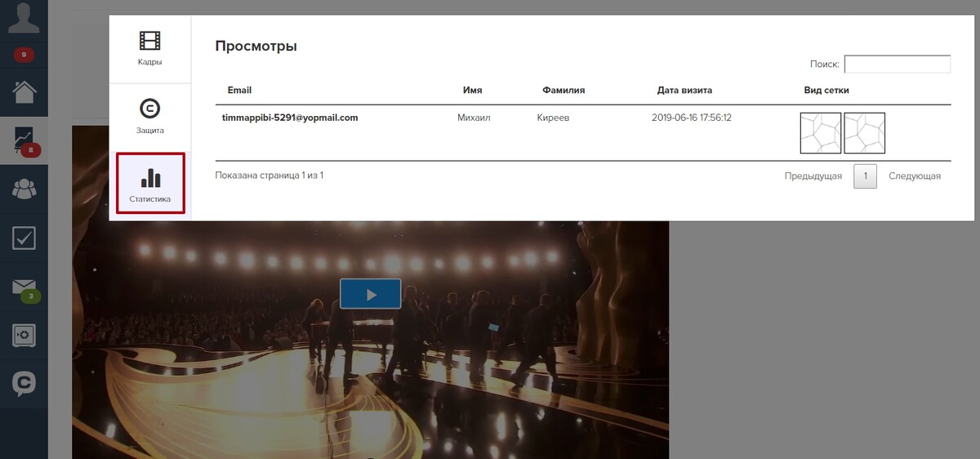980x459 pixels.
Task: Switch to the Защита tab
Action: [149, 117]
